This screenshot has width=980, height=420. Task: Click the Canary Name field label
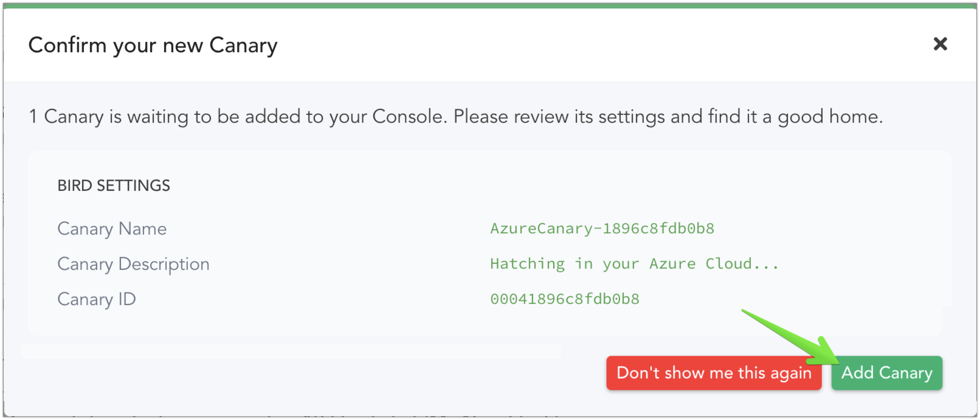(x=112, y=229)
